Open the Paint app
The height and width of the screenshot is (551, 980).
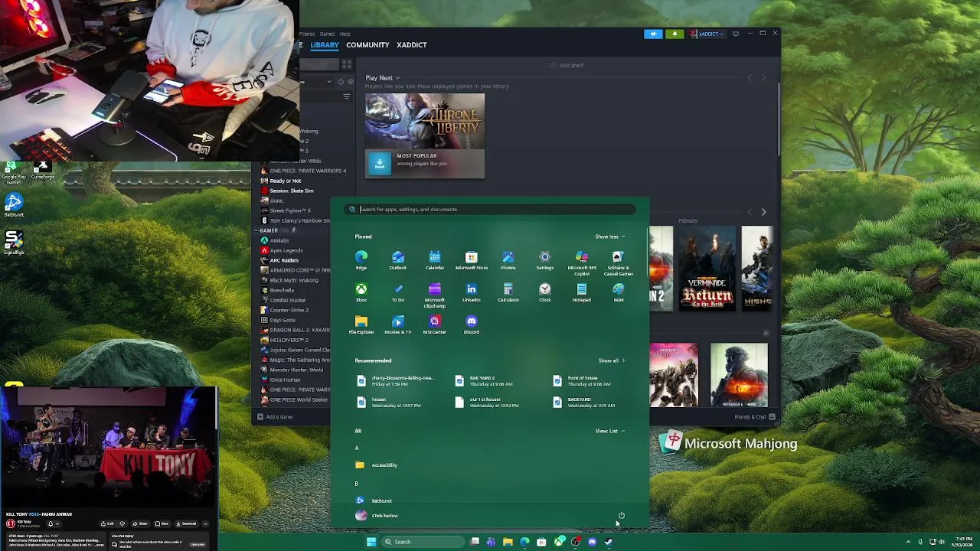point(619,292)
